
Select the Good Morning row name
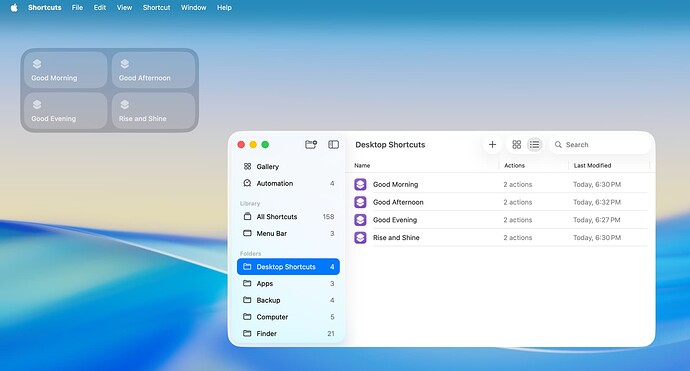tap(396, 184)
